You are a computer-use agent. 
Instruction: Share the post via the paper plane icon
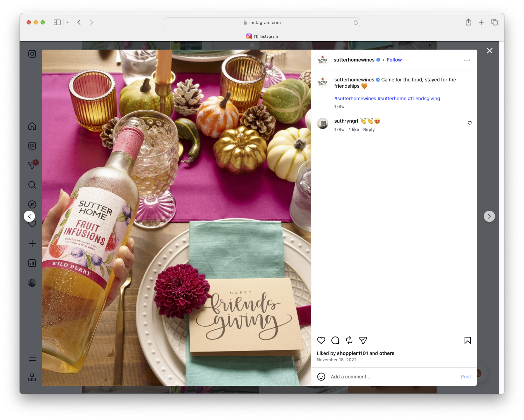click(x=363, y=340)
